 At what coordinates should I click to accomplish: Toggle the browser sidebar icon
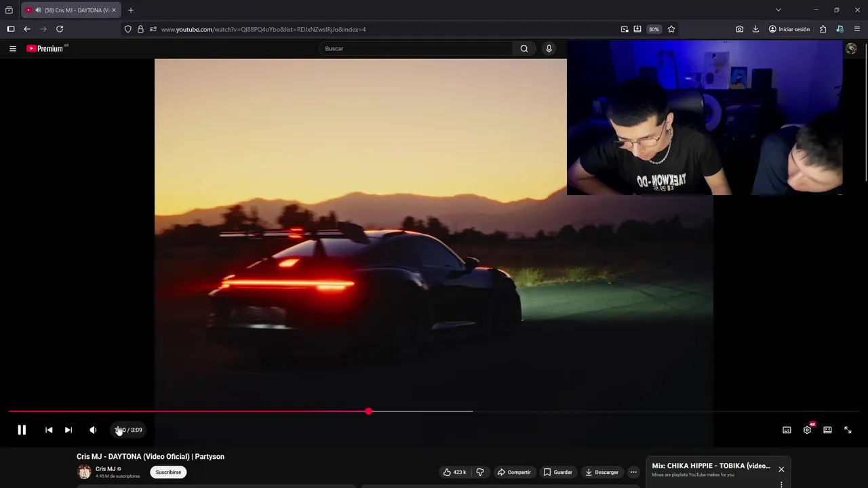point(11,29)
